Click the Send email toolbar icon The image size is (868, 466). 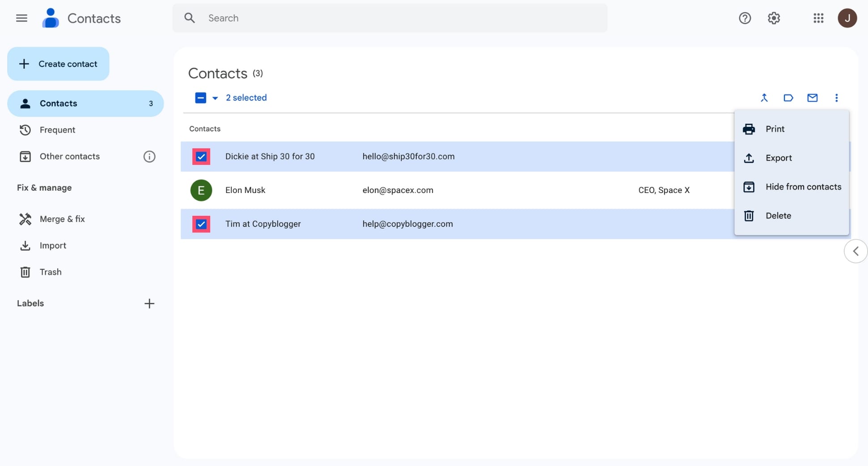[813, 98]
